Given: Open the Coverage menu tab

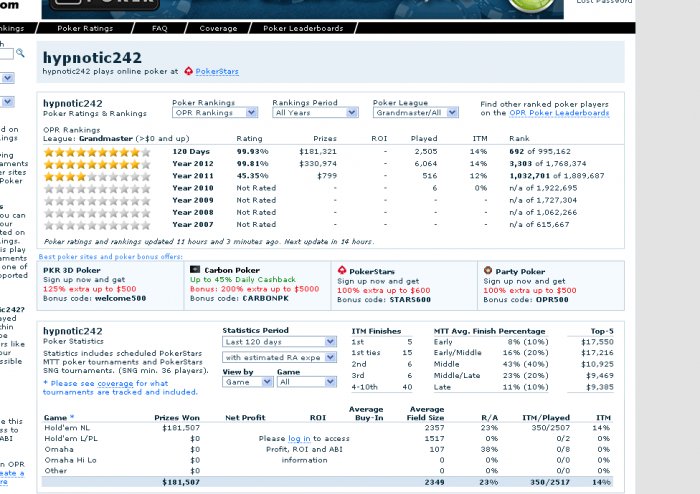Looking at the screenshot, I should point(218,28).
